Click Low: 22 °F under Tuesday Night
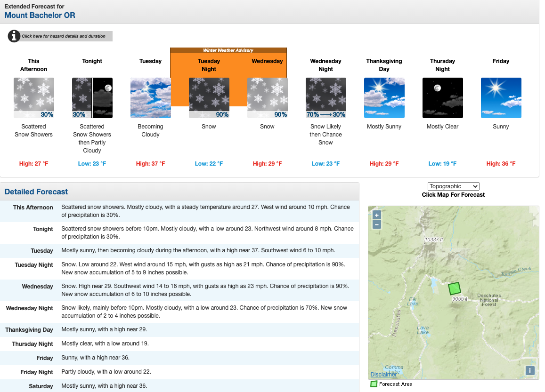Viewport: 545px width, 392px height. (x=209, y=164)
